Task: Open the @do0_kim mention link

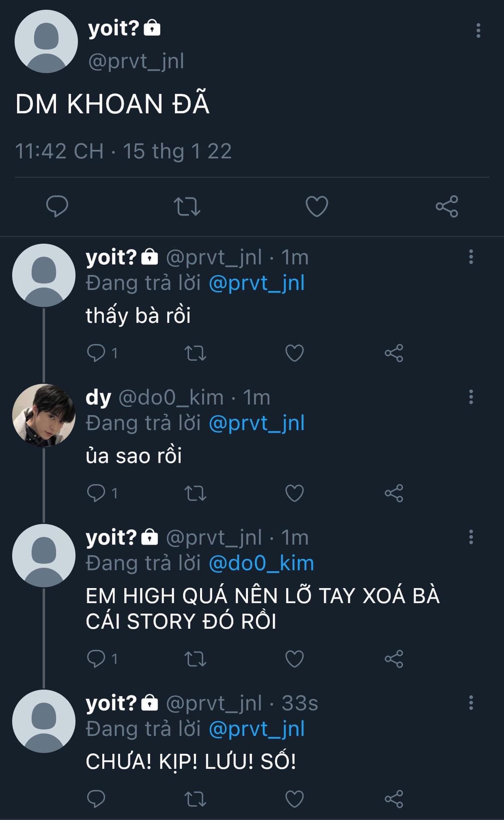Action: click(261, 563)
